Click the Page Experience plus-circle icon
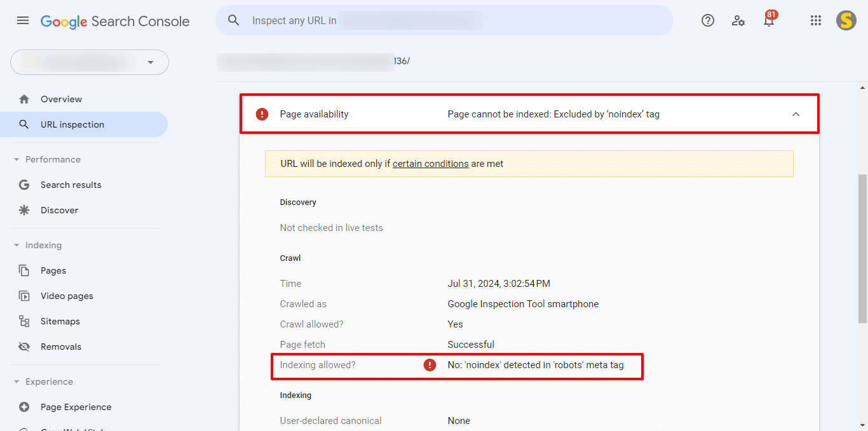 24,407
